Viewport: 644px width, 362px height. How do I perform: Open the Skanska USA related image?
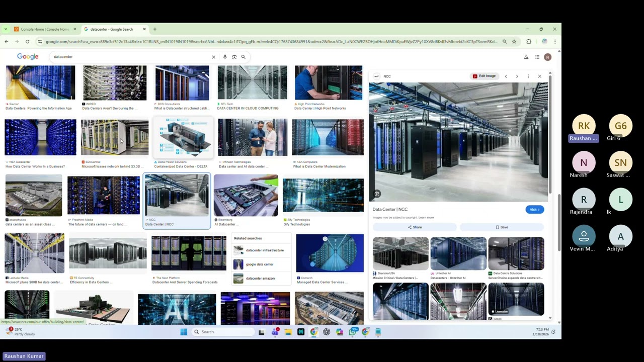point(400,254)
